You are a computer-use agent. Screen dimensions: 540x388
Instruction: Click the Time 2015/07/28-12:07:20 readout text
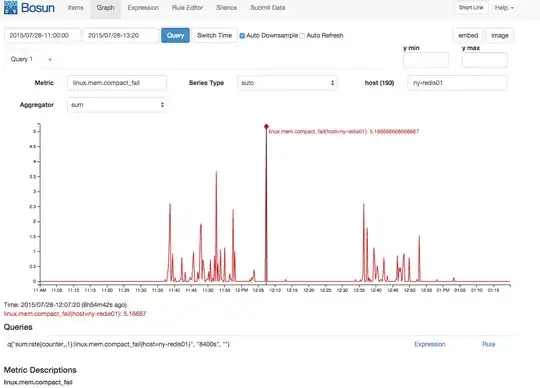65,305
